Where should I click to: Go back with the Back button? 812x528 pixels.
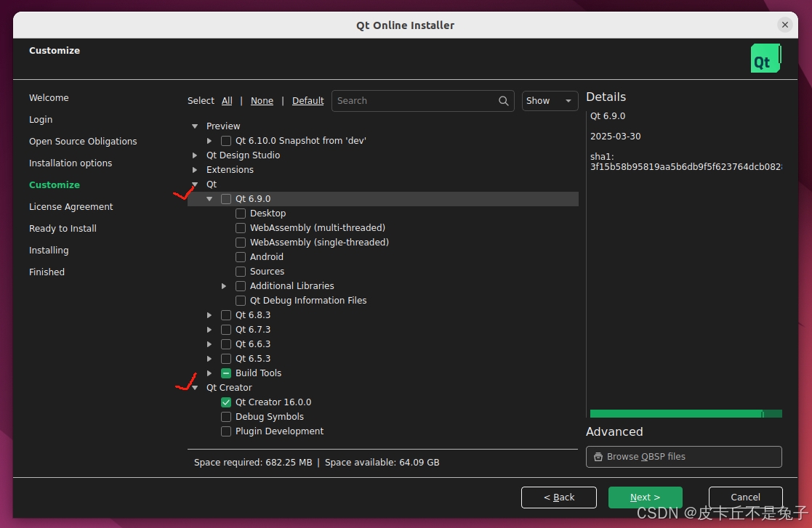559,497
